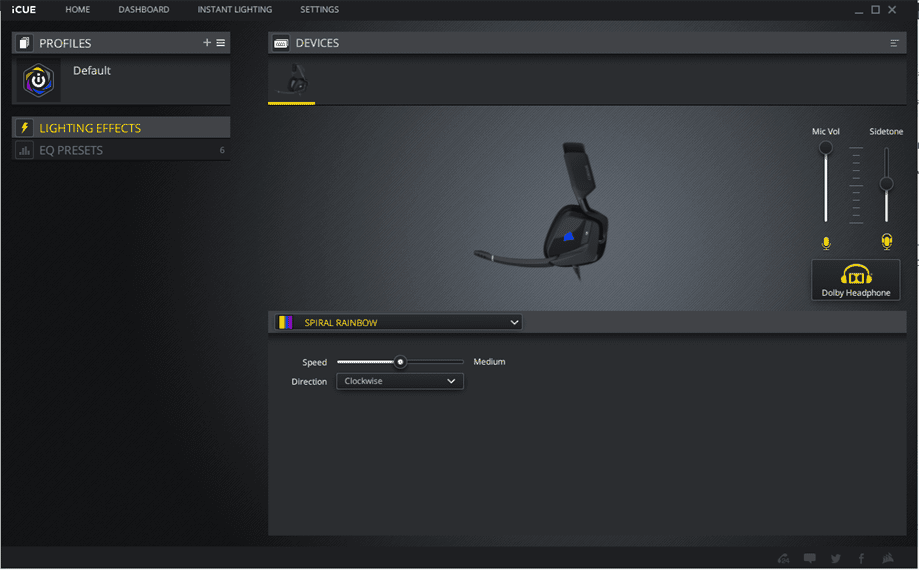Adjust the Speed slider
The height and width of the screenshot is (570, 919).
coord(400,362)
